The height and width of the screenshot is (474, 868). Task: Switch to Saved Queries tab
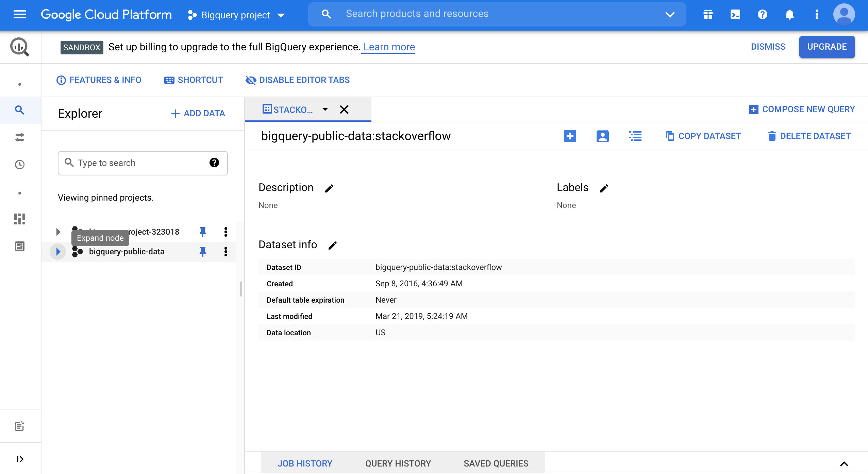coord(496,463)
